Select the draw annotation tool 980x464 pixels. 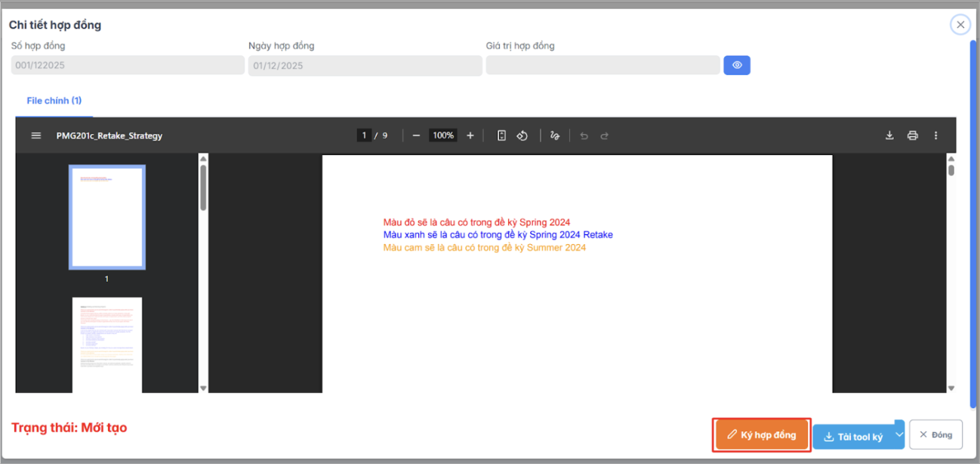click(555, 135)
